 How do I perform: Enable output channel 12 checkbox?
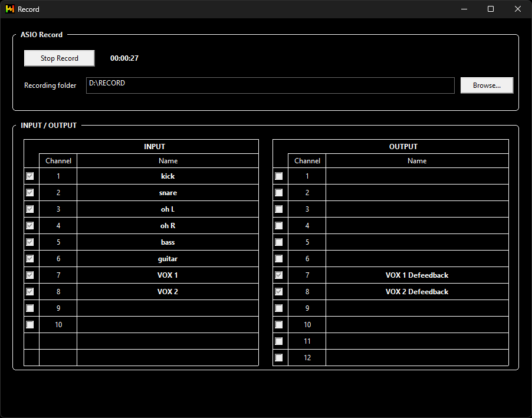tap(278, 358)
